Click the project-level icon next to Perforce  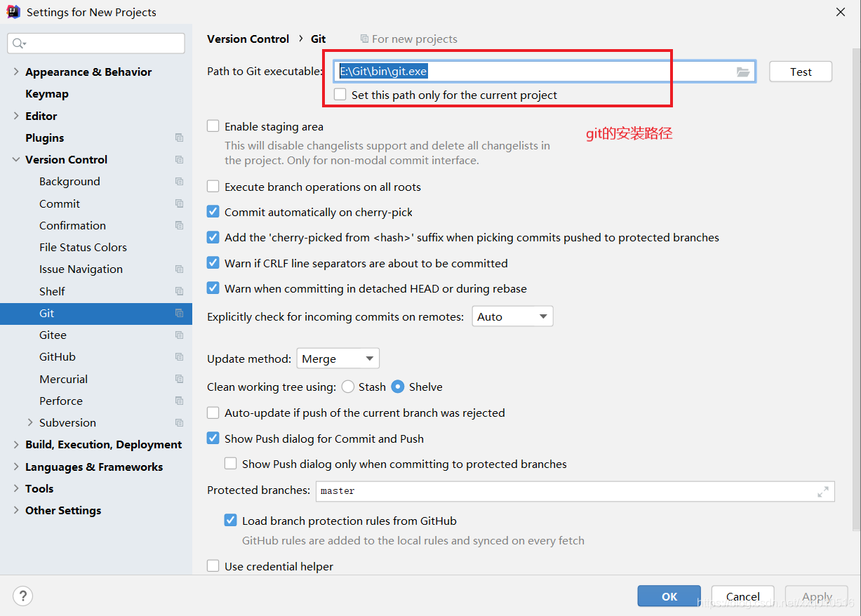[179, 401]
